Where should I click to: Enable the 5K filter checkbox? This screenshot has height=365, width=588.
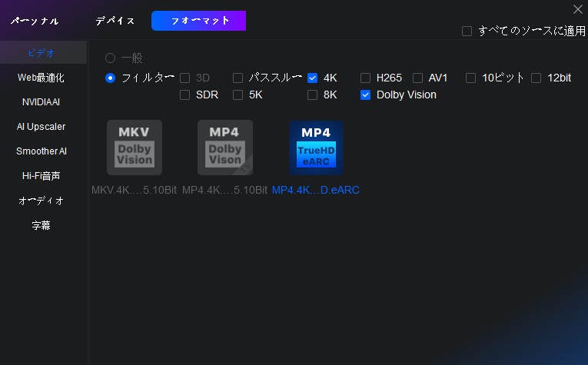click(x=238, y=95)
